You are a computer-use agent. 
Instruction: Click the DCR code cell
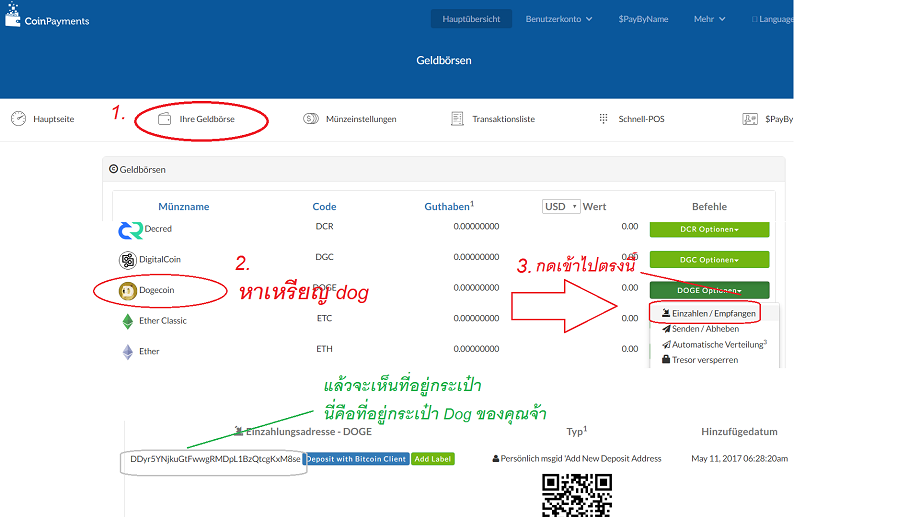[x=324, y=227]
